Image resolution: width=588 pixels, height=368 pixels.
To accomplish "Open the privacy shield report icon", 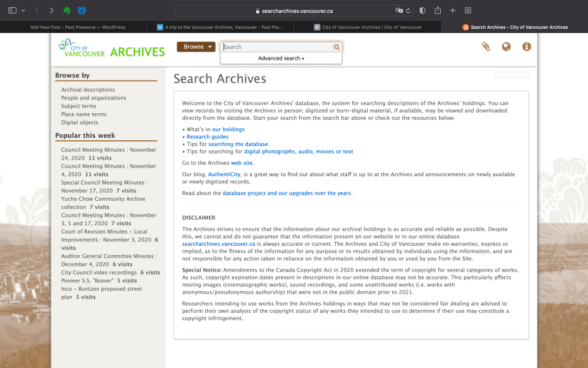I will [x=422, y=11].
